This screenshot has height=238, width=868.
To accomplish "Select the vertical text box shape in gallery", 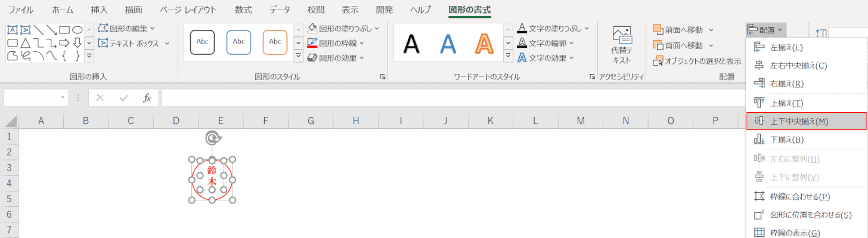I will pos(25,29).
